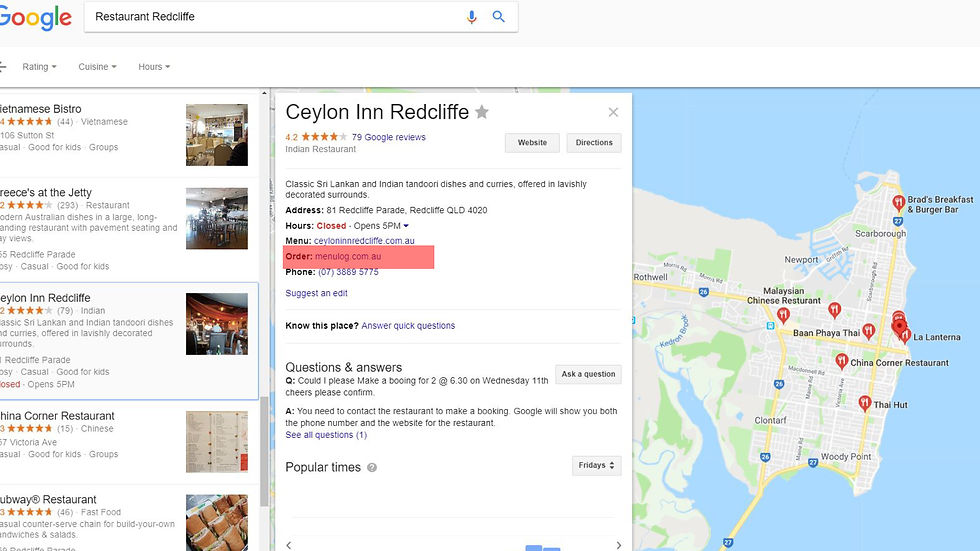Go to previous popular times day arrow

289,545
